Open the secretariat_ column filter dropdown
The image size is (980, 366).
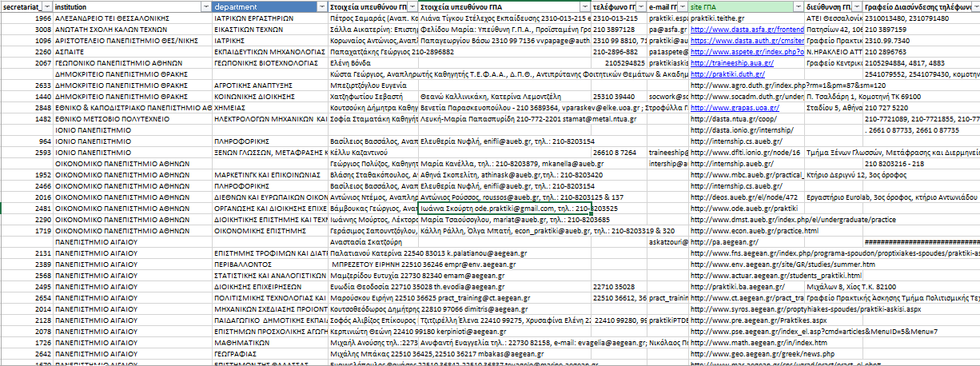(47, 6)
